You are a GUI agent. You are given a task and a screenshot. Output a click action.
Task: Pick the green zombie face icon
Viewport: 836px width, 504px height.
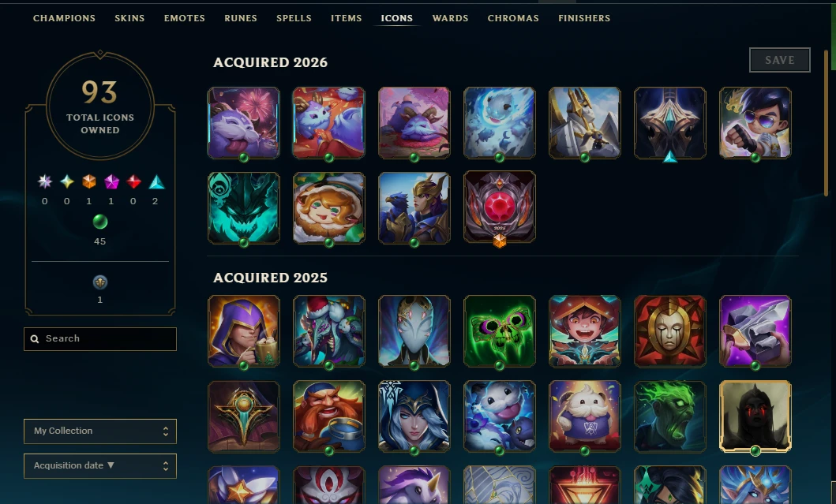pyautogui.click(x=670, y=416)
